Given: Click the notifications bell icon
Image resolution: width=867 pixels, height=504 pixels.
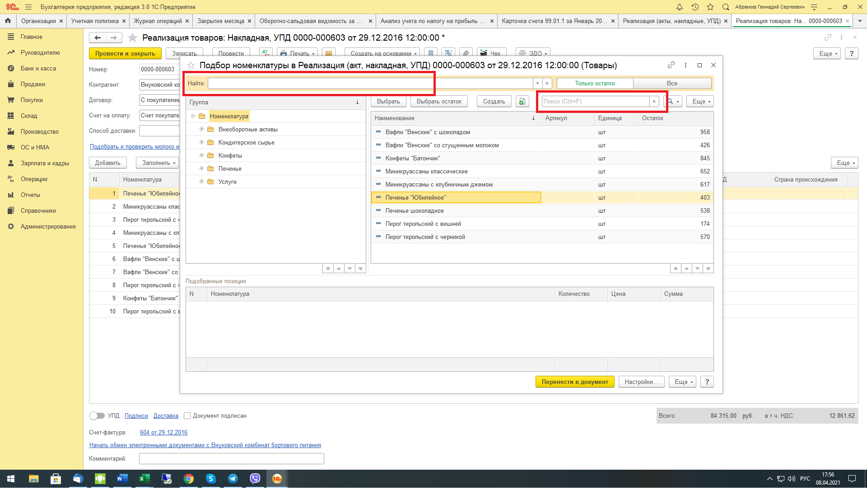Looking at the screenshot, I should [x=679, y=7].
